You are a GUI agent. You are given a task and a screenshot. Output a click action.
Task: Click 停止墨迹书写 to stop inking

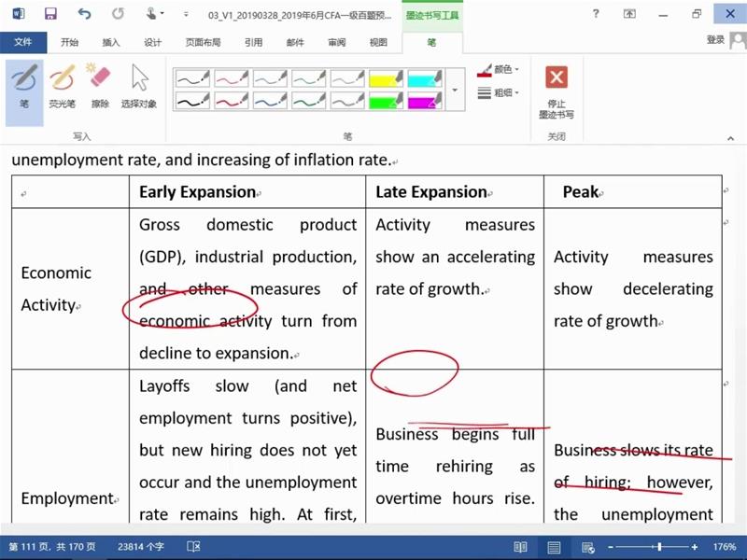556,92
